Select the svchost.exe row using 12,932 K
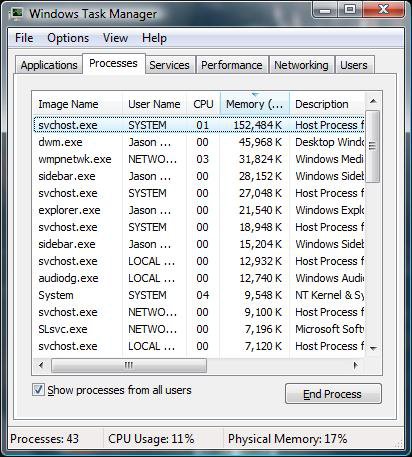The image size is (412, 457). (199, 261)
